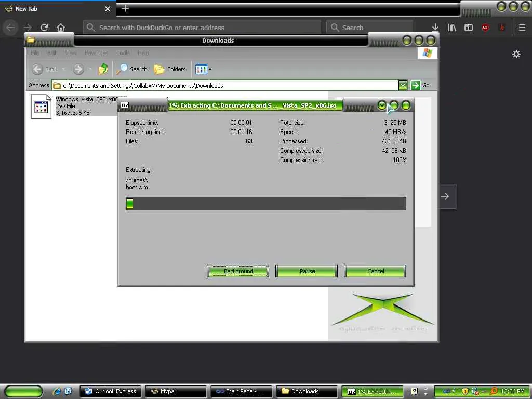Viewport: 532px width, 399px height.
Task: Click the Forward arrow in the Downloads toolbar
Action: pos(78,69)
